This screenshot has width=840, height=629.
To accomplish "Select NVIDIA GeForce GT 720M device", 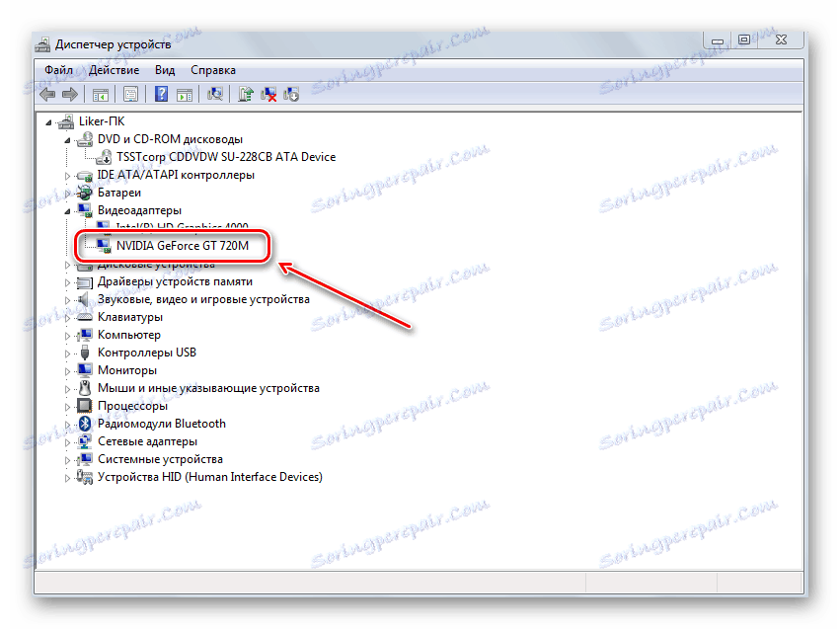I will click(x=183, y=246).
